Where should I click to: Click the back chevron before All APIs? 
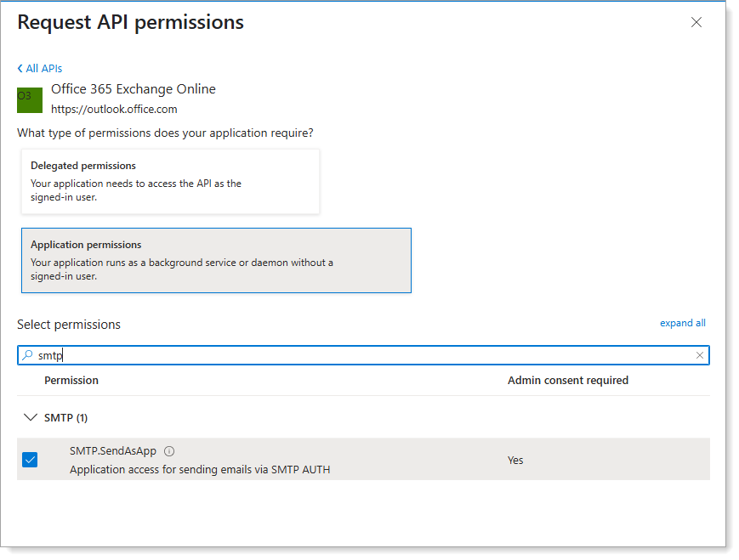(21, 68)
